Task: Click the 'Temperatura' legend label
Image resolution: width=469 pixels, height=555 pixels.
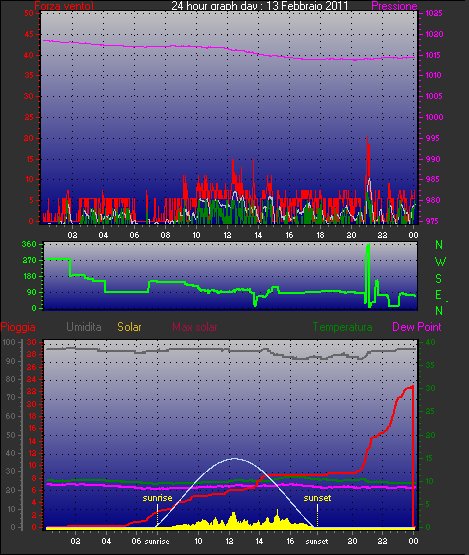Action: click(342, 327)
